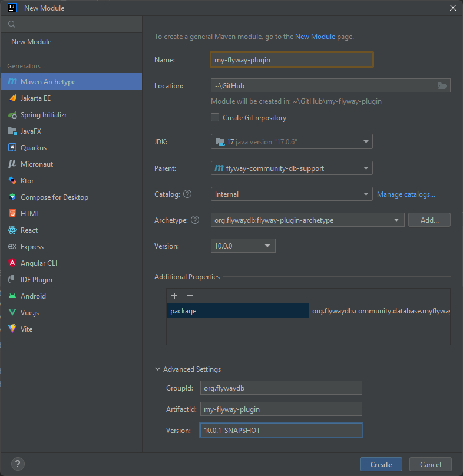Follow the New Module page link
Screen dimensions: 463x476
[x=315, y=37]
